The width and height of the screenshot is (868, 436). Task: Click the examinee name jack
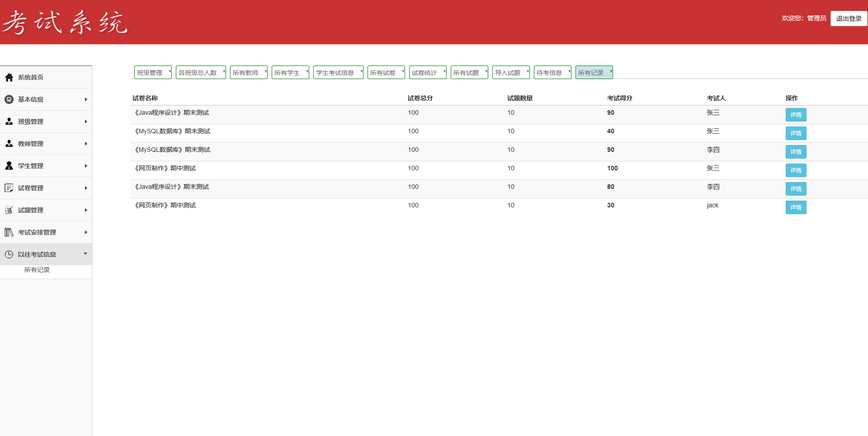(712, 205)
